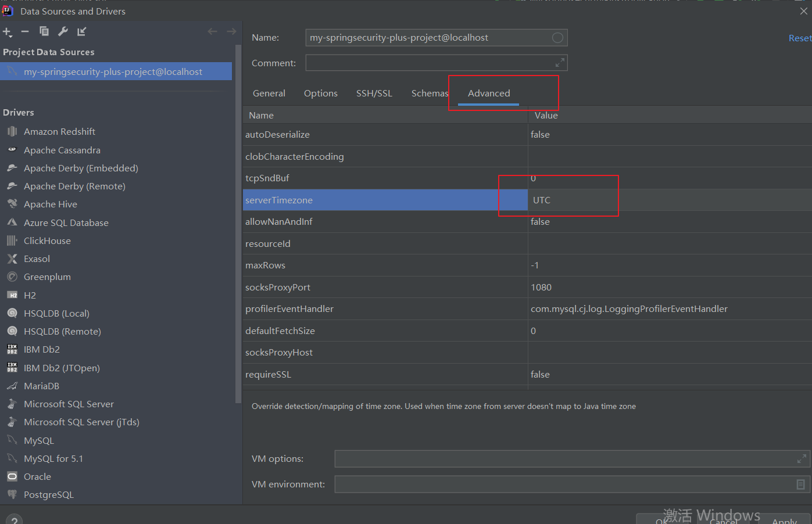This screenshot has width=812, height=524.
Task: Switch to the General tab
Action: click(x=269, y=93)
